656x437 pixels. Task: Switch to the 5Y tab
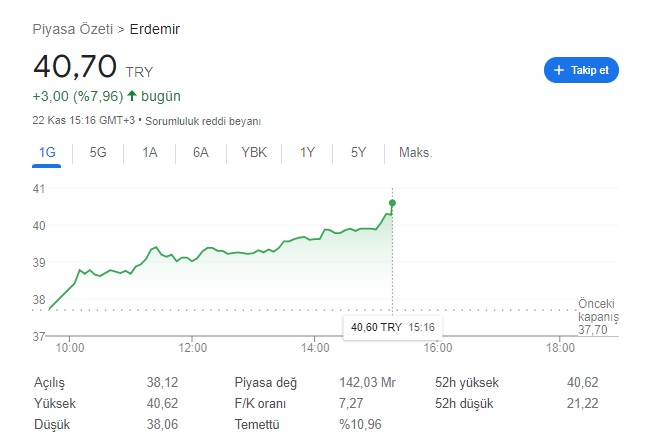pos(359,153)
